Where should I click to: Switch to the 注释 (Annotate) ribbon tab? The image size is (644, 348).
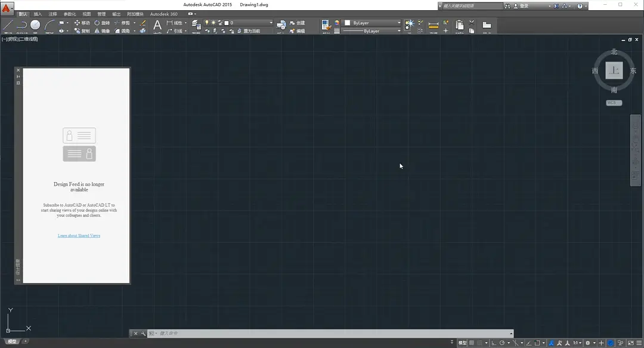point(52,14)
